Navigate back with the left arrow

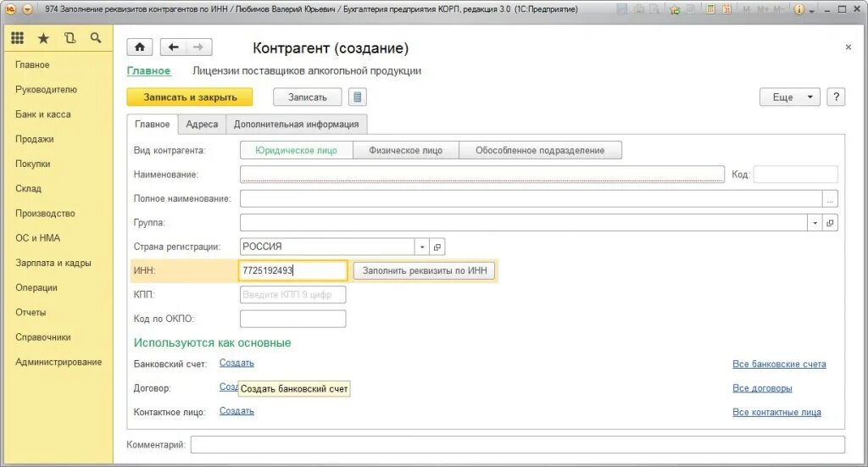click(x=173, y=47)
